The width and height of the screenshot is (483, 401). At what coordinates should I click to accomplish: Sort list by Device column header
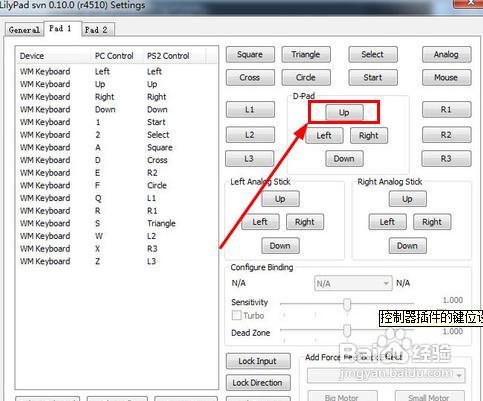pyautogui.click(x=53, y=56)
